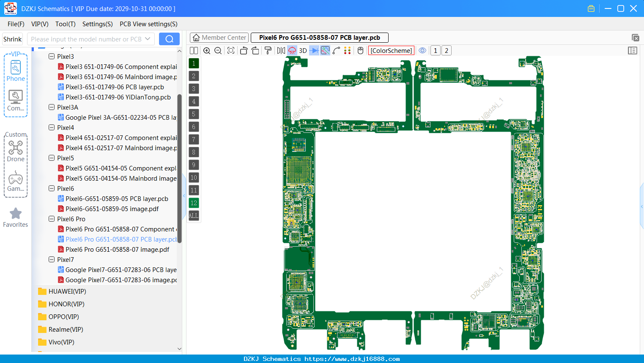Open the colored dots pin tool
The width and height of the screenshot is (644, 363).
(348, 50)
